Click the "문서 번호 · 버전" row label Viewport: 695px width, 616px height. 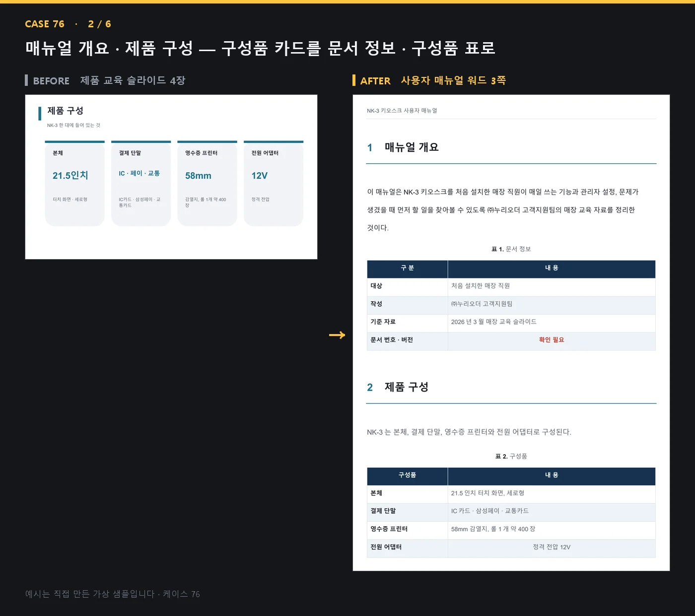click(392, 340)
